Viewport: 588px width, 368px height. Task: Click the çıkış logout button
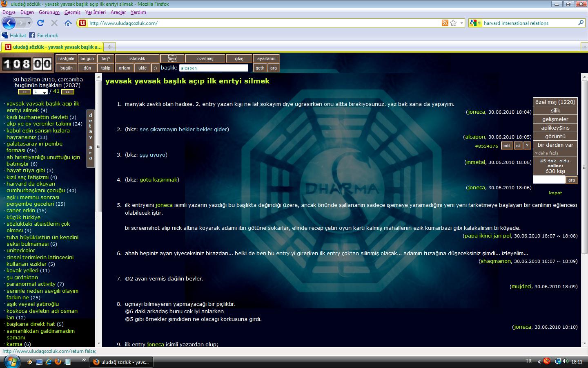point(239,59)
